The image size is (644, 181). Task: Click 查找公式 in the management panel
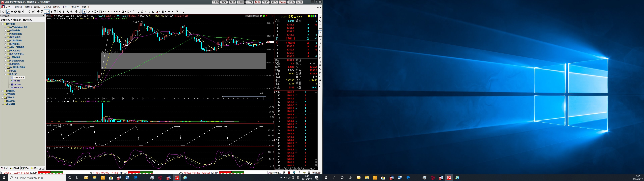[27, 19]
